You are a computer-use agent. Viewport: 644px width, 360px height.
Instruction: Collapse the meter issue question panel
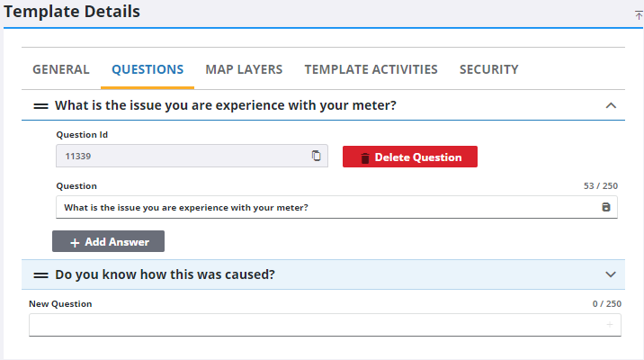(611, 105)
